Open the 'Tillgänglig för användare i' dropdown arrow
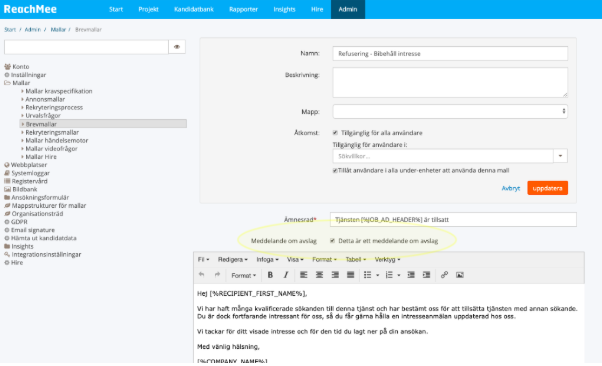The height and width of the screenshot is (366, 602). pos(560,156)
